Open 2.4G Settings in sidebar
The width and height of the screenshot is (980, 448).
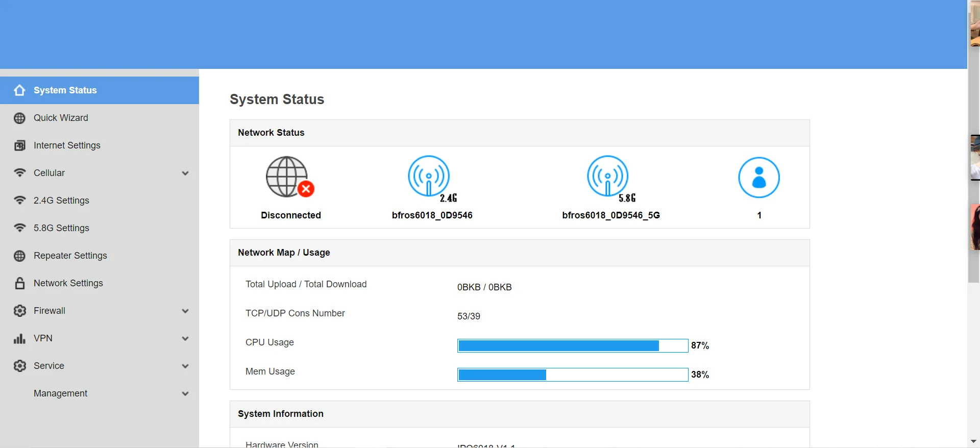(61, 201)
